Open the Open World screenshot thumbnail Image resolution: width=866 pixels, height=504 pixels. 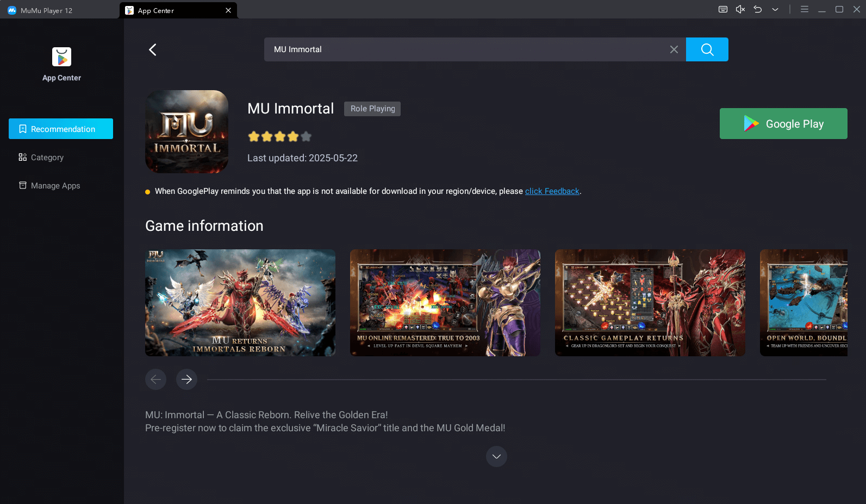point(803,303)
